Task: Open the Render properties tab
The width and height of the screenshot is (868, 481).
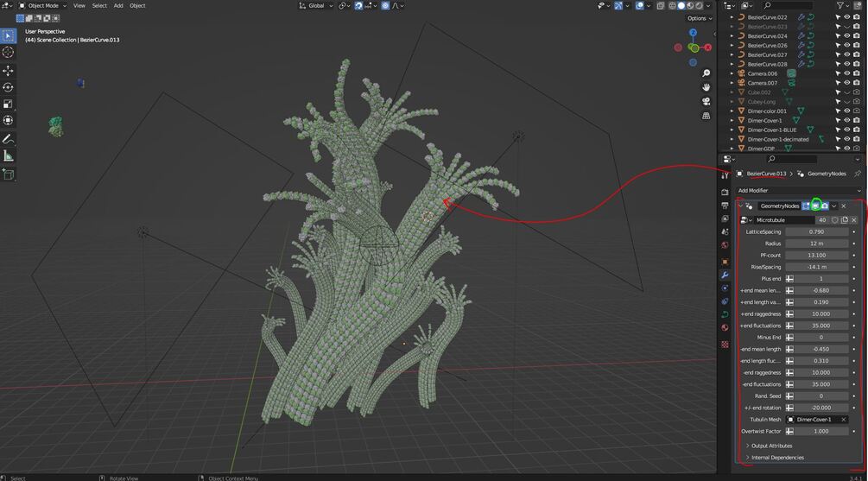Action: tap(725, 192)
